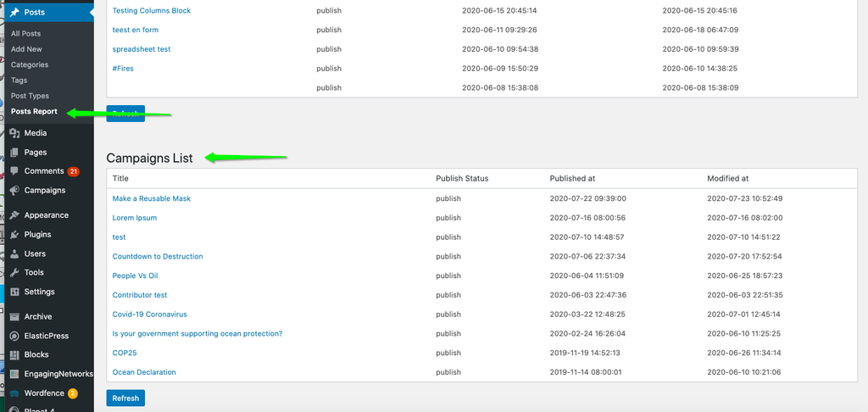The height and width of the screenshot is (412, 868).
Task: Click the Media icon in sidebar
Action: point(15,133)
